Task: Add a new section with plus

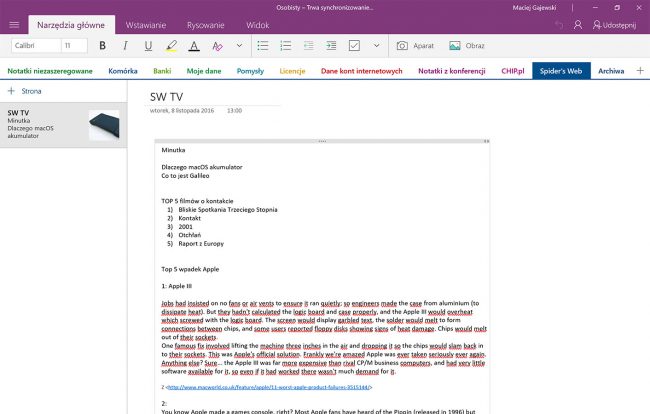Action: pos(640,71)
